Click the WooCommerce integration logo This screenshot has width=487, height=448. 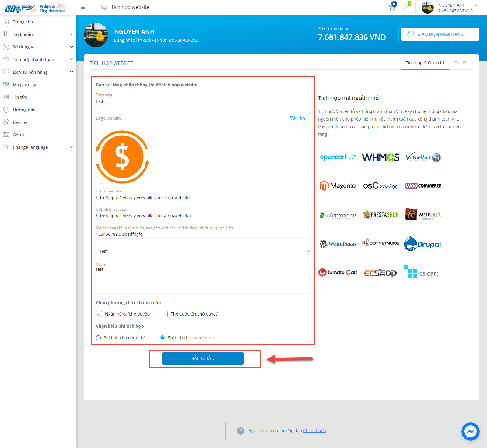pyautogui.click(x=423, y=186)
